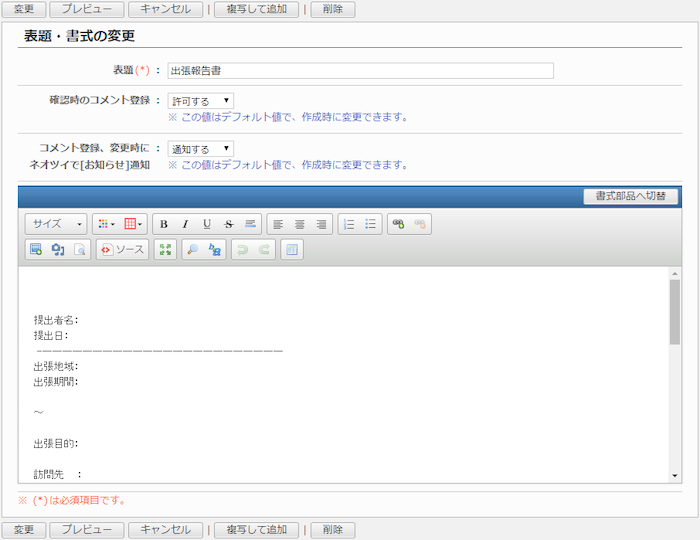Click the top プレビュー button
The image size is (700, 540).
[87, 9]
